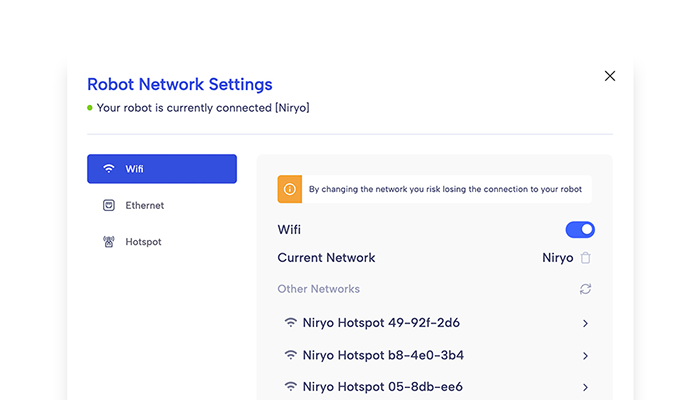Click wifi signal icon beside Hotspot b8-4e0-3b4
700x400 pixels.
coord(291,355)
